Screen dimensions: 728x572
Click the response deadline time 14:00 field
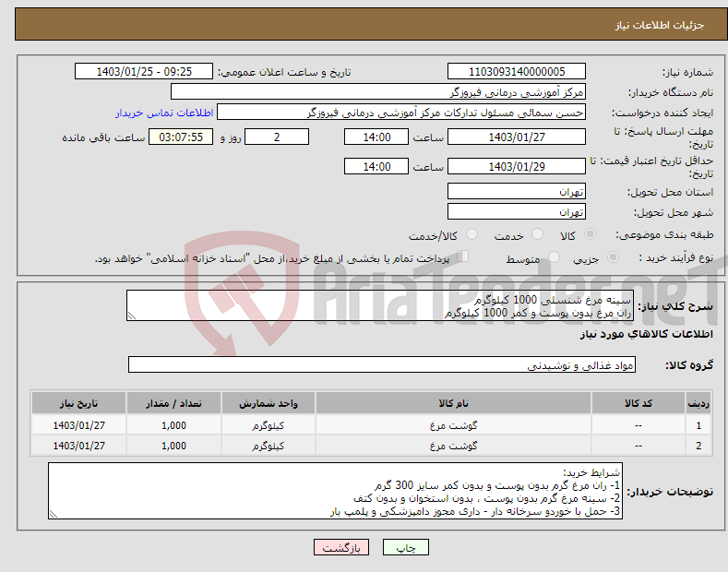[376, 137]
